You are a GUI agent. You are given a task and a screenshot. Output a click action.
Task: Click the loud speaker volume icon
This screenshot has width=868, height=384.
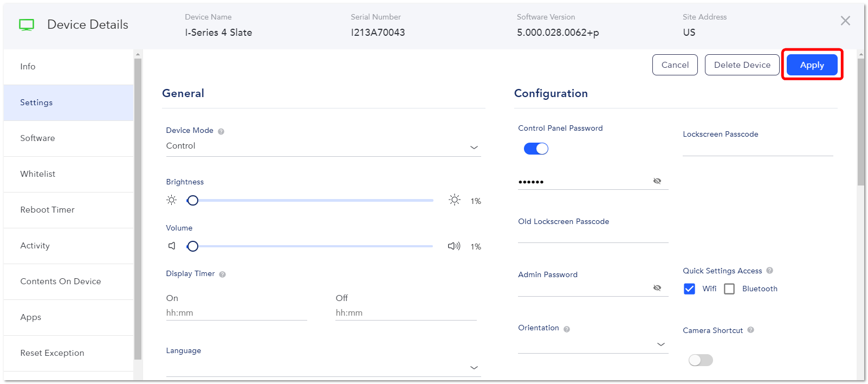(454, 246)
